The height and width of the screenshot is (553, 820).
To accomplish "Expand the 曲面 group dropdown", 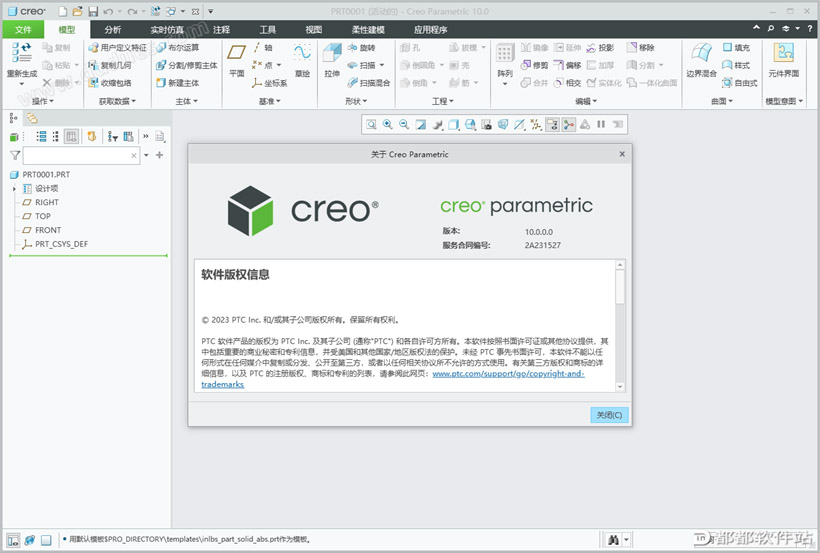I will coord(722,101).
